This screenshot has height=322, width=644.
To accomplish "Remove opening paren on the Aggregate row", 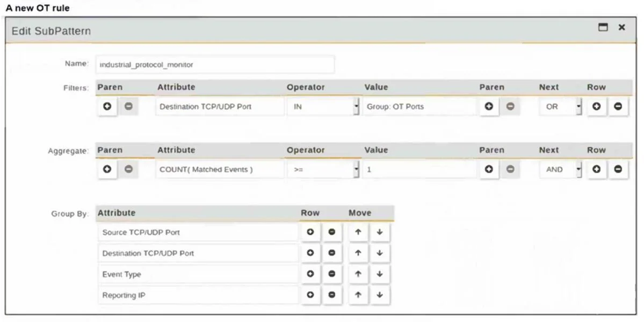I will click(x=128, y=169).
